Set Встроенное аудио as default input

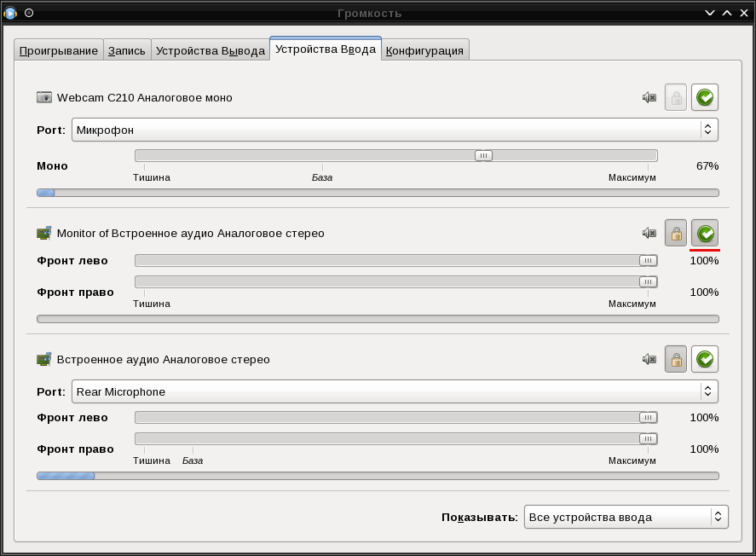pyautogui.click(x=705, y=360)
